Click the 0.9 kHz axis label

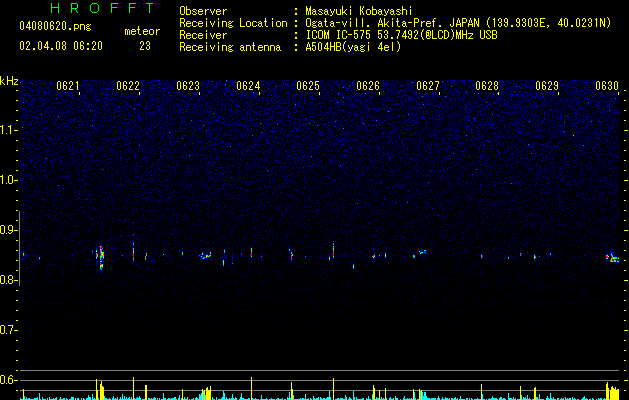click(9, 230)
